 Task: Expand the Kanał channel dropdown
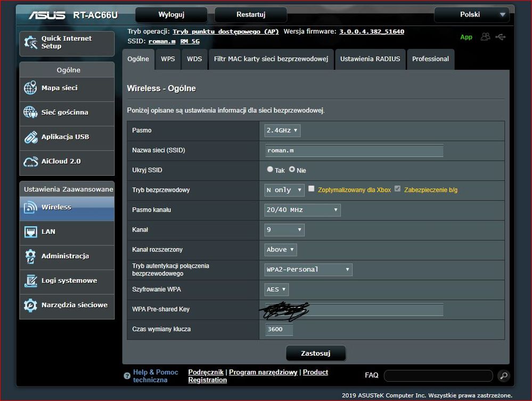pyautogui.click(x=284, y=230)
